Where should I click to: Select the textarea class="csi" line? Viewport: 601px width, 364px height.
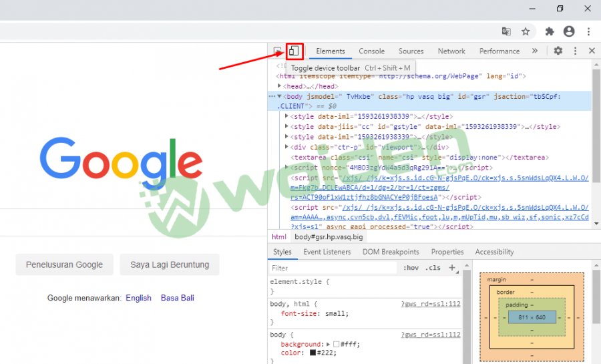click(x=420, y=157)
